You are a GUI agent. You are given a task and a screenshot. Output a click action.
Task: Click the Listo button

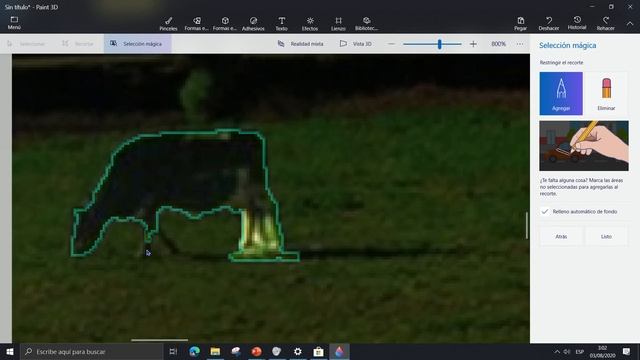click(x=606, y=236)
